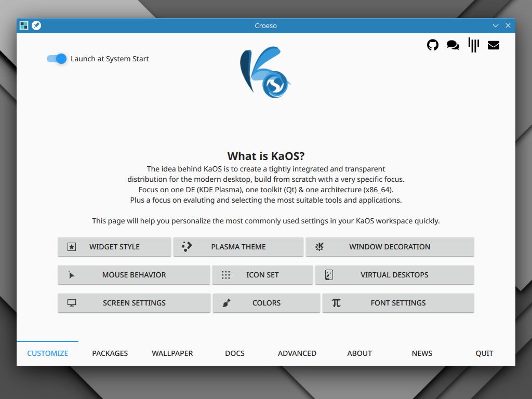Open Widget Style settings
532x399 pixels.
[x=114, y=247]
